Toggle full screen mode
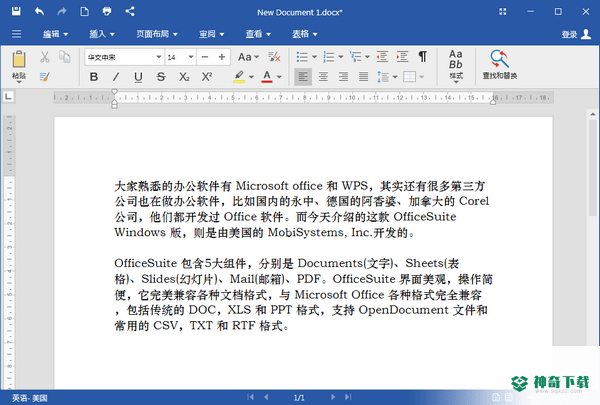The image size is (600, 405). (x=503, y=11)
